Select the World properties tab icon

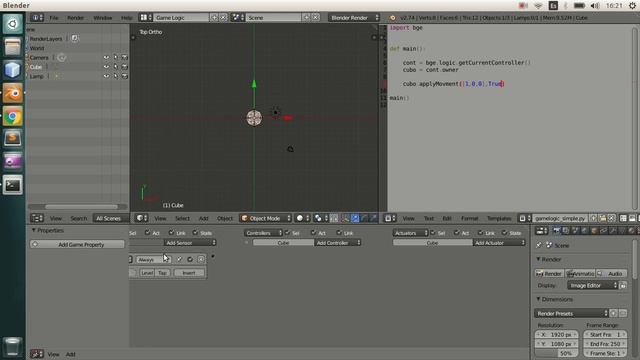(584, 231)
